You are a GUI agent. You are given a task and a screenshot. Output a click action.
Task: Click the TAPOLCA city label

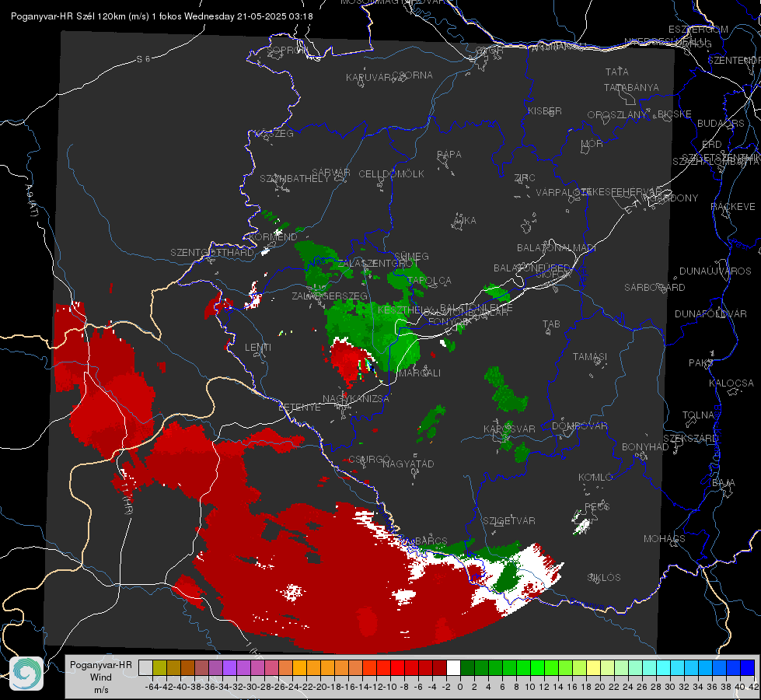pyautogui.click(x=429, y=280)
